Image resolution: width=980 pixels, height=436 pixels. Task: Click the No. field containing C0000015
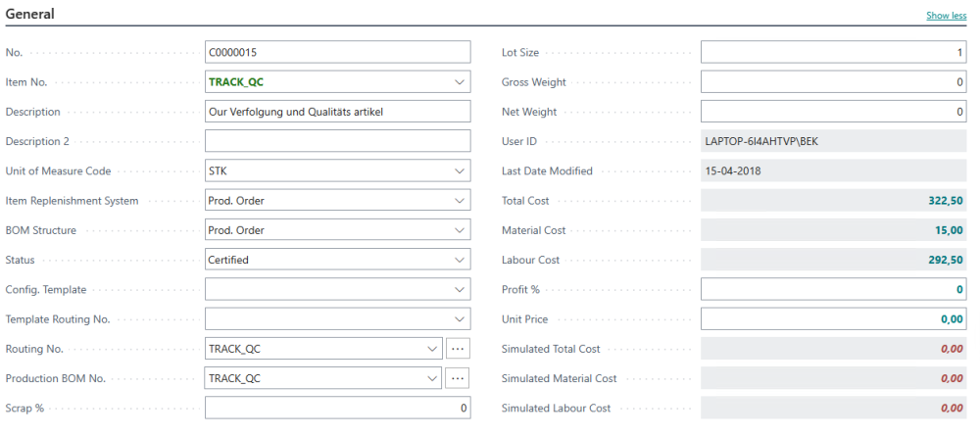[337, 53]
